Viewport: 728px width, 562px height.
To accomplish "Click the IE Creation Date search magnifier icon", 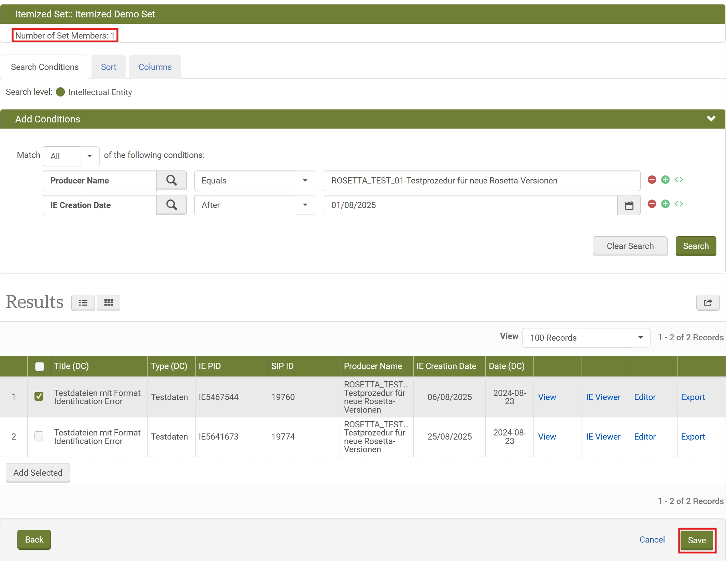I will [171, 205].
